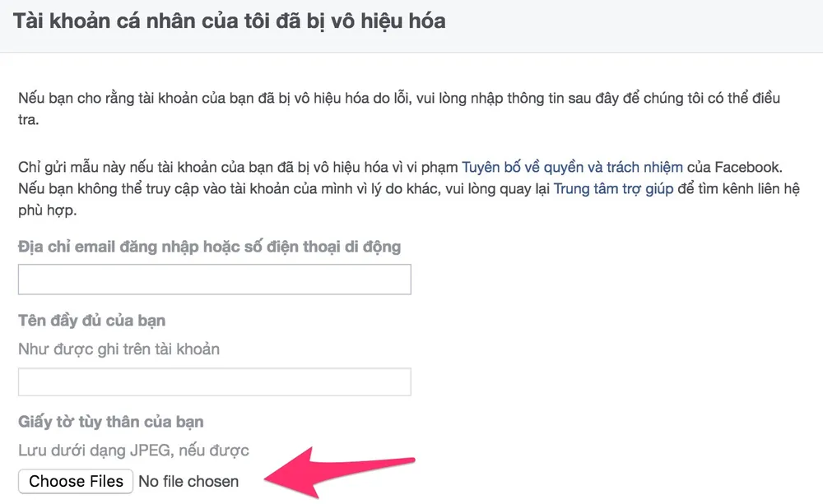Select the "Địa chỉ email đăng nhập" field label
The width and height of the screenshot is (823, 504).
coord(208,246)
